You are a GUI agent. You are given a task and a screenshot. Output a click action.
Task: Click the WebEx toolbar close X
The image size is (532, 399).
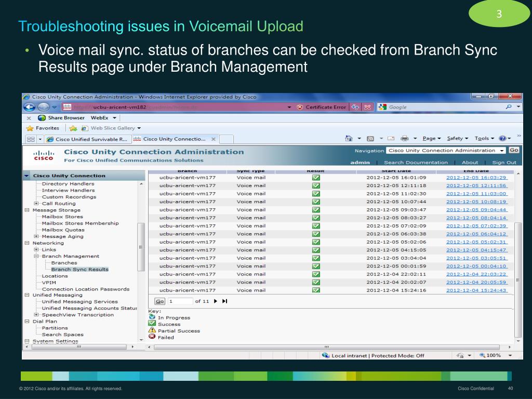29,118
